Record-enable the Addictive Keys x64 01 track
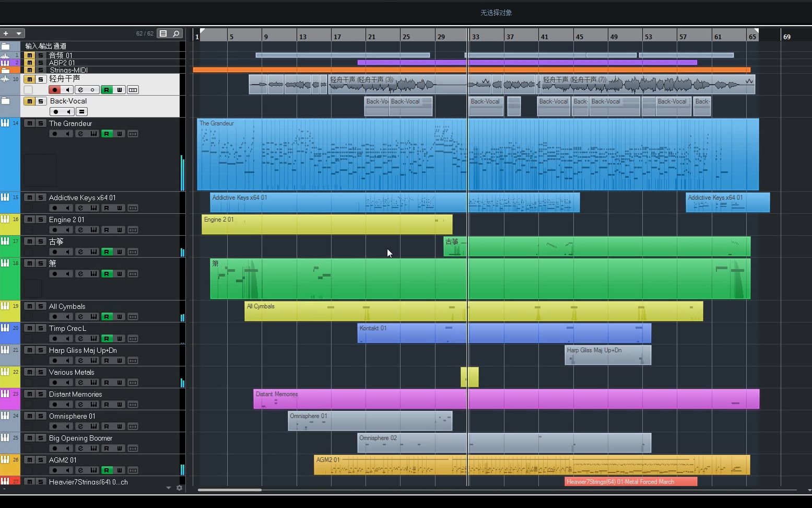Screen dimensions: 812x508 pyautogui.click(x=55, y=208)
